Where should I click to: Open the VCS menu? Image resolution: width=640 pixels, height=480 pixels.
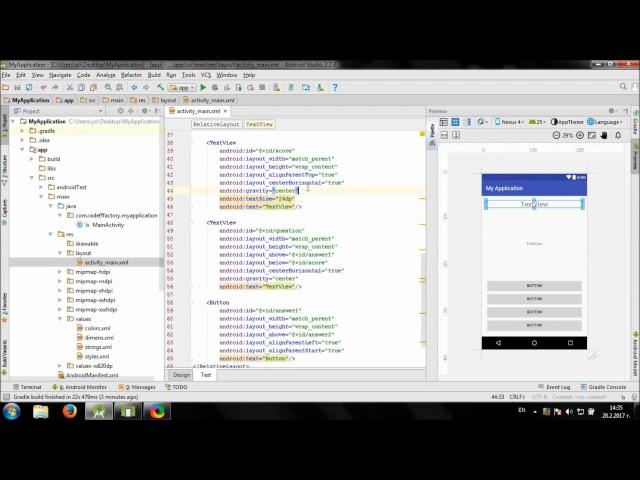(206, 75)
